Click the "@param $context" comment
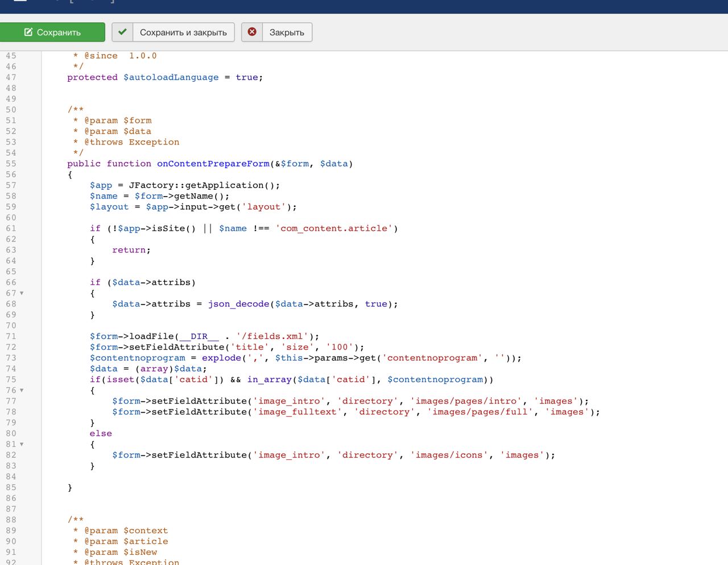This screenshot has height=565, width=728. (x=126, y=531)
